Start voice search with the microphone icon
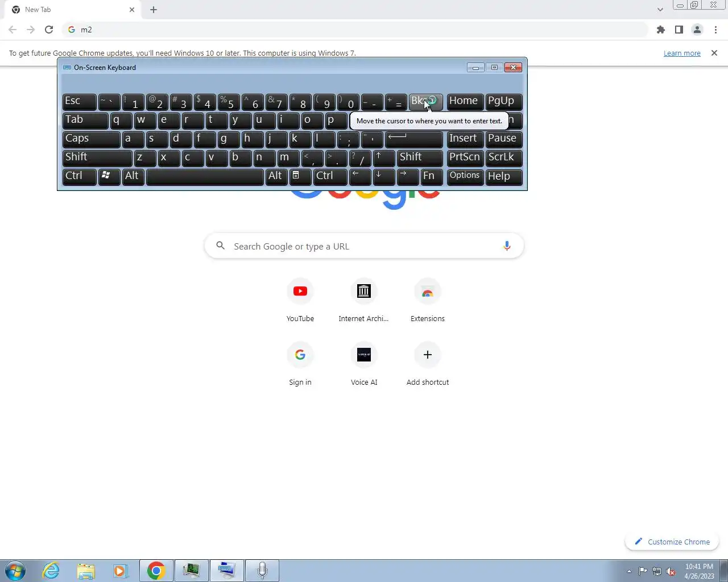Viewport: 728px width, 582px height. pyautogui.click(x=507, y=246)
